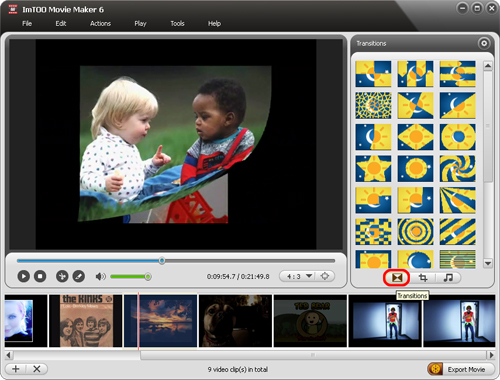Open the Transitions panel settings gear
Screen dimensions: 500x380
tap(484, 43)
